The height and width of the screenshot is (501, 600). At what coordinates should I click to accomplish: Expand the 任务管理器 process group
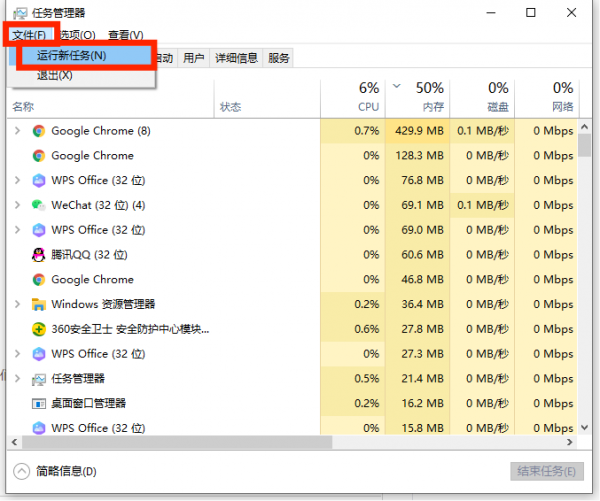click(17, 379)
